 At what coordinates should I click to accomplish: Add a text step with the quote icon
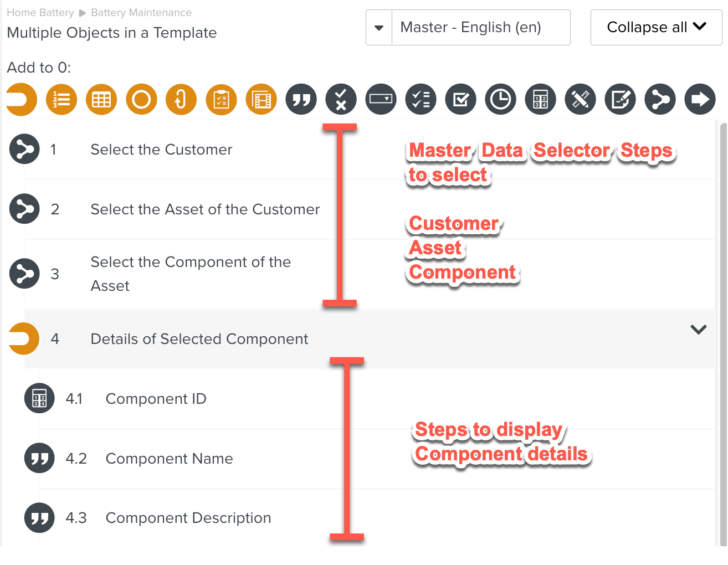pyautogui.click(x=301, y=100)
